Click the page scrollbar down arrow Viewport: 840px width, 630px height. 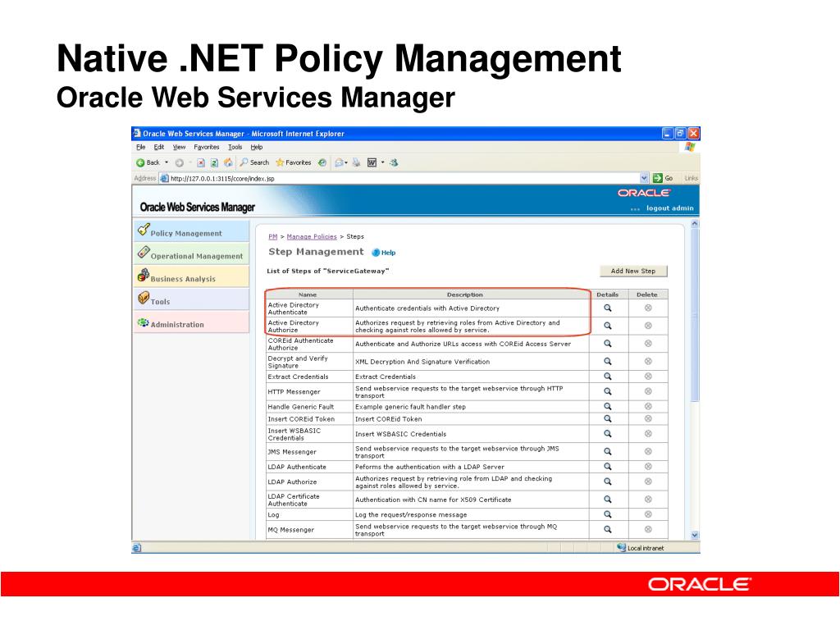pyautogui.click(x=695, y=535)
